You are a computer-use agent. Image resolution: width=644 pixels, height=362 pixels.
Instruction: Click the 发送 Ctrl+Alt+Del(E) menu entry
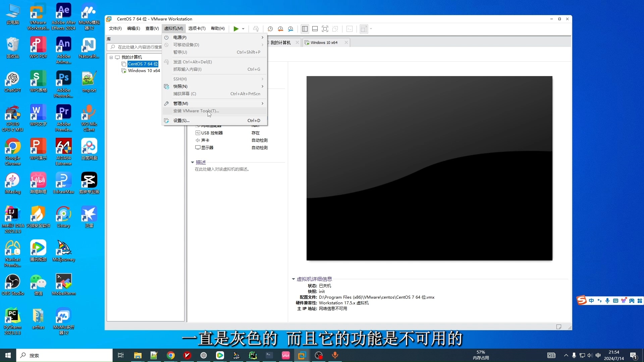pos(215,62)
